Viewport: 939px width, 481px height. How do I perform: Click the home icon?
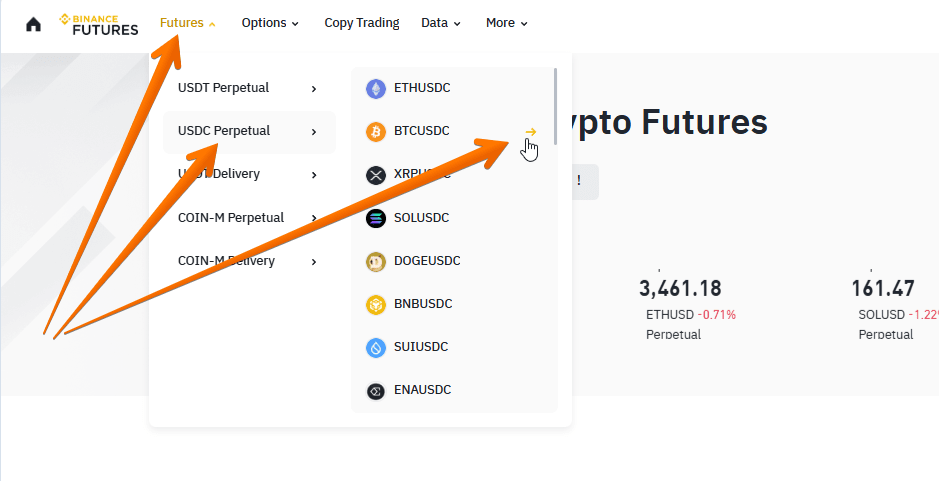pyautogui.click(x=33, y=24)
